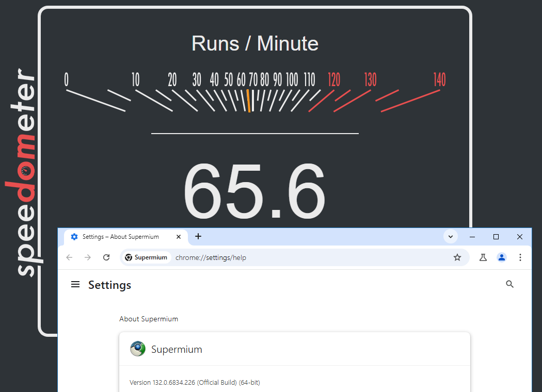Viewport: 542px width, 392px height.
Task: Open the hamburger menu beside Settings
Action: 75,284
